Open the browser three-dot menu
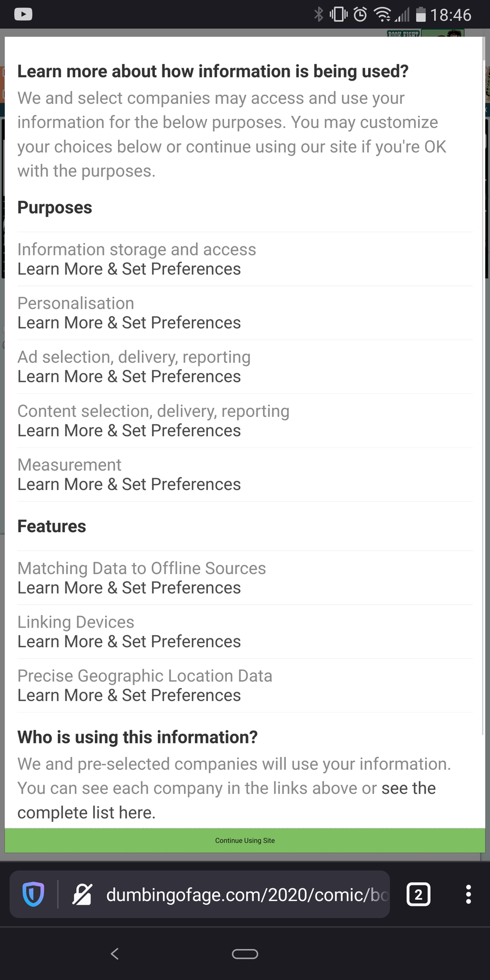This screenshot has width=490, height=980. 468,894
